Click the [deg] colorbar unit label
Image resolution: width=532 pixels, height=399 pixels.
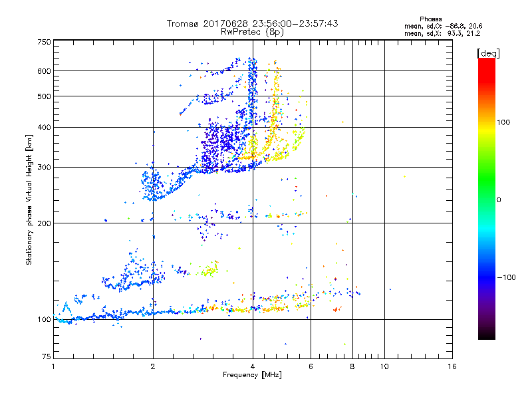[x=488, y=53]
